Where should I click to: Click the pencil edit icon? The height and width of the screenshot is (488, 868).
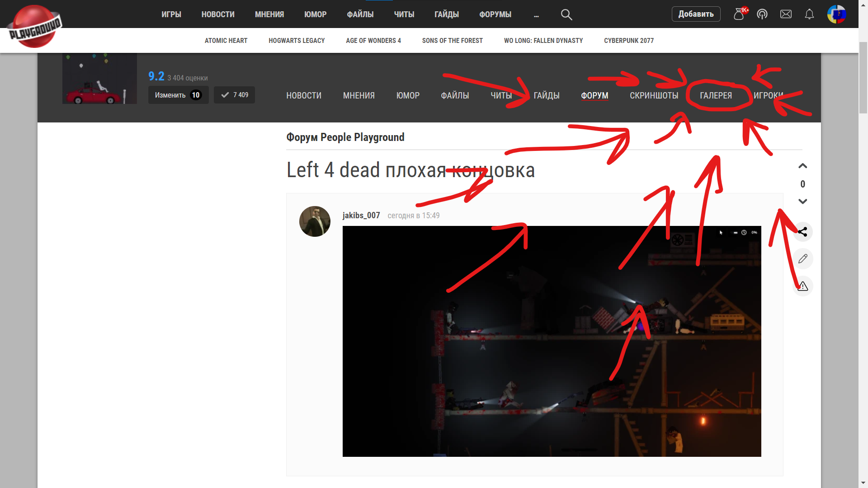[802, 259]
